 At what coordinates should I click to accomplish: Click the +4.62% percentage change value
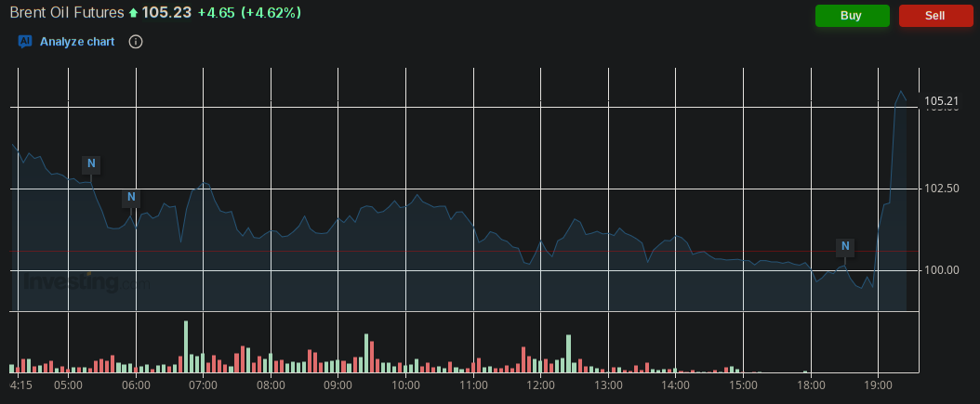click(x=271, y=14)
